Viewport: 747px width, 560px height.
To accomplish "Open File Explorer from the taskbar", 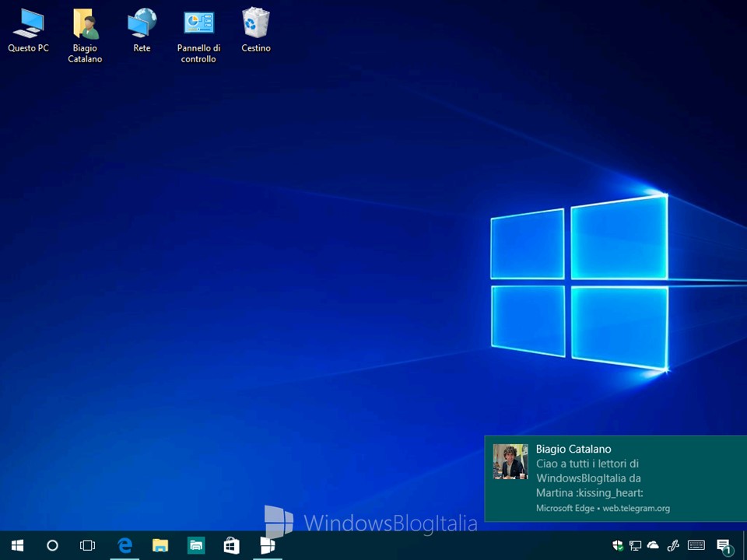I will pyautogui.click(x=160, y=545).
